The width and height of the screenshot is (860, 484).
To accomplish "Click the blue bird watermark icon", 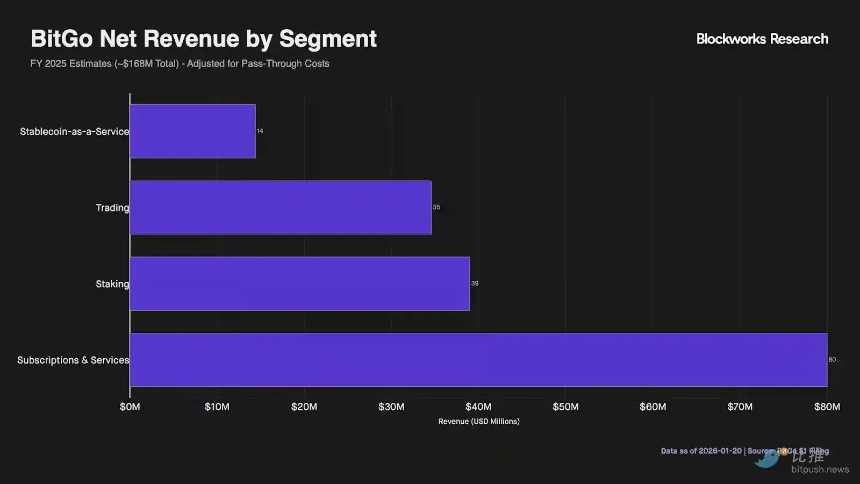I will pyautogui.click(x=768, y=457).
